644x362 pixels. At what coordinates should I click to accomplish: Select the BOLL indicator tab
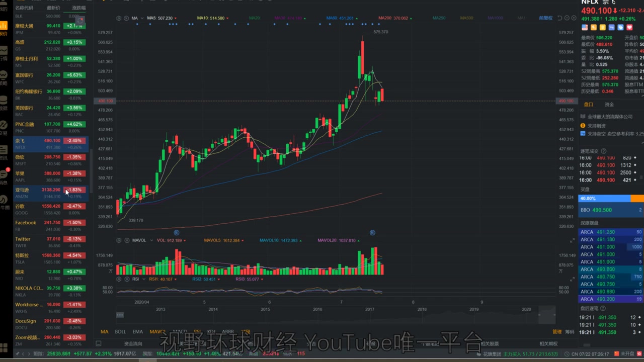[120, 332]
